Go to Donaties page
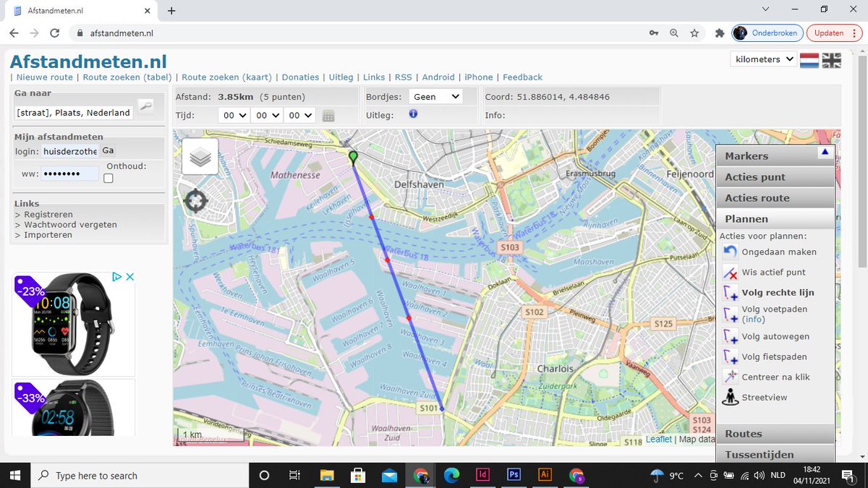868x488 pixels. pyautogui.click(x=300, y=77)
